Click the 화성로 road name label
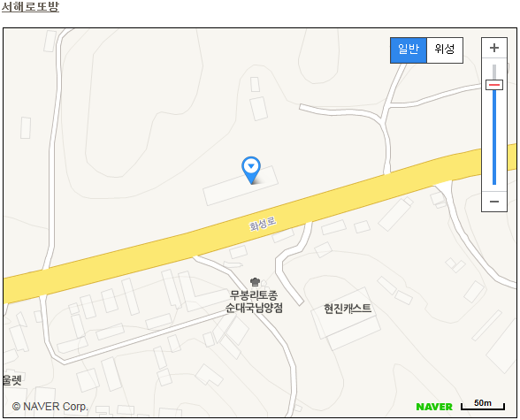The image size is (520, 420). tap(263, 224)
